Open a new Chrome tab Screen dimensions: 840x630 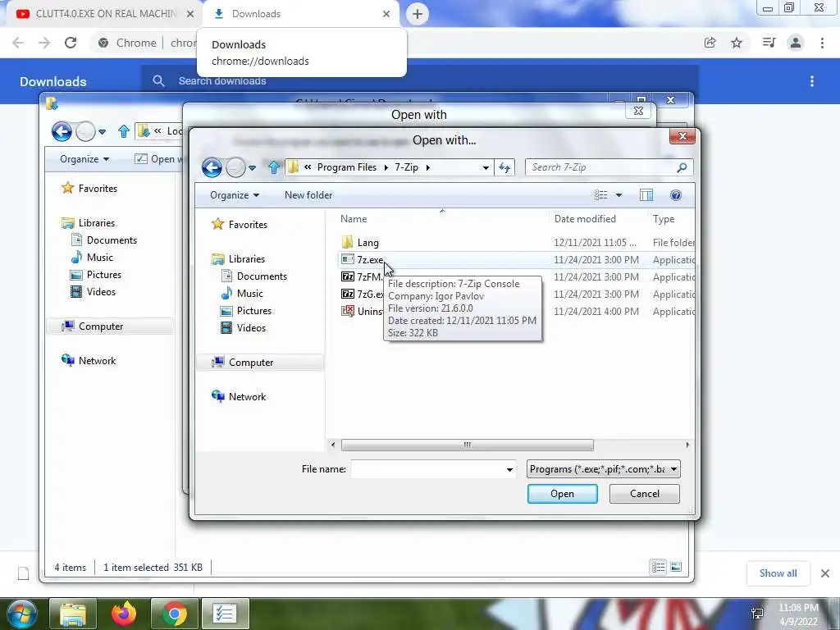pos(418,14)
